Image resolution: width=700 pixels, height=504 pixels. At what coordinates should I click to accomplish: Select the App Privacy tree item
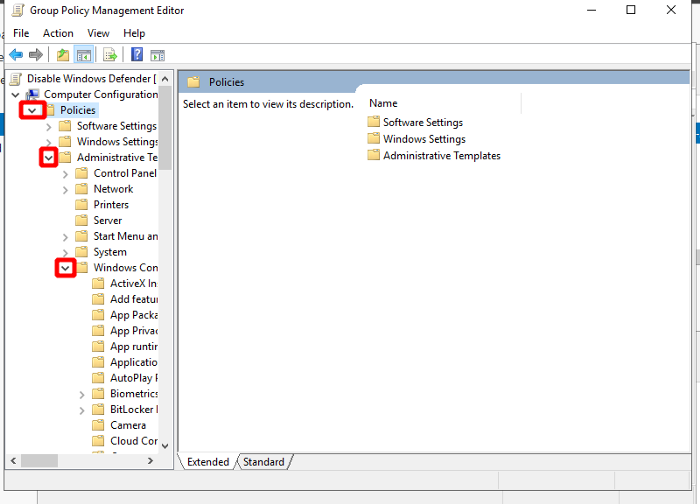[134, 331]
